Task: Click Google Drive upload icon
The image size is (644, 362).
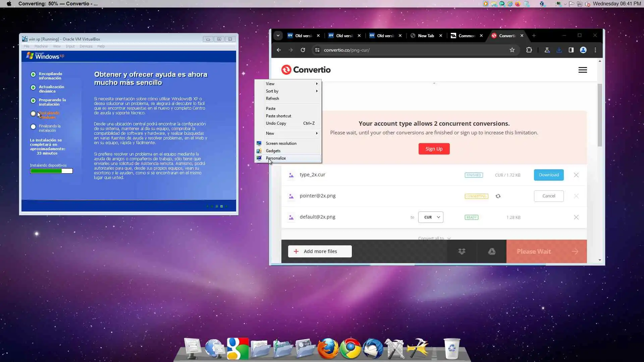Action: pyautogui.click(x=492, y=251)
